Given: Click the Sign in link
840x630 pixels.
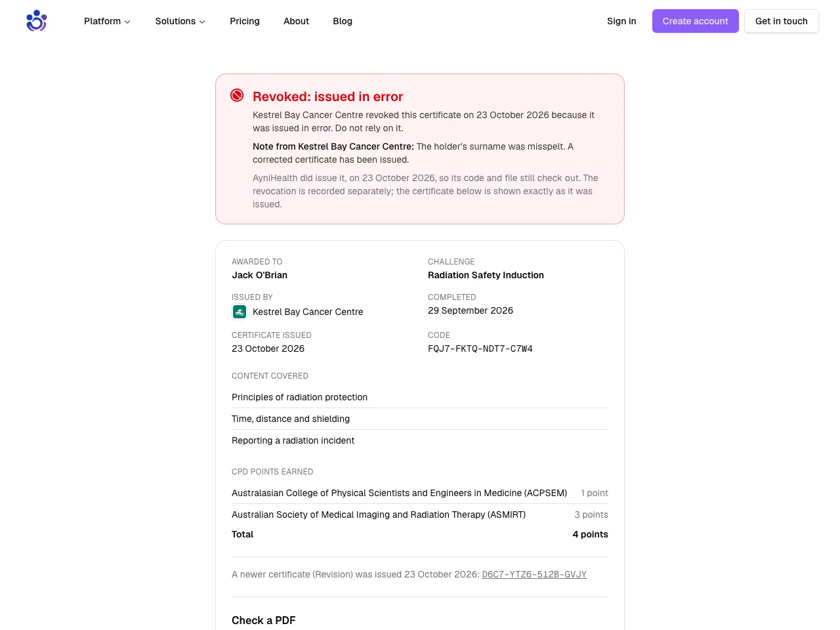Looking at the screenshot, I should (x=621, y=21).
